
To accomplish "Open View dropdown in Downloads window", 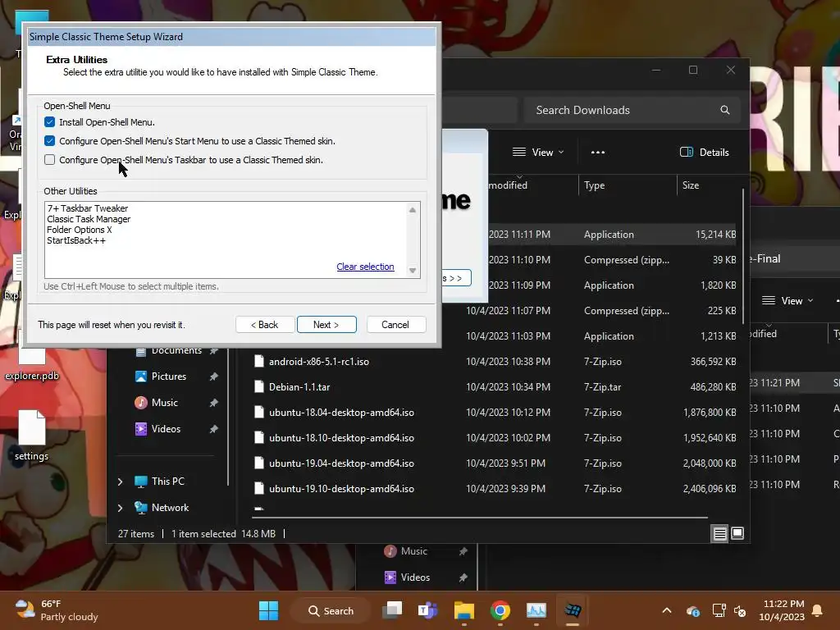I will [x=538, y=152].
